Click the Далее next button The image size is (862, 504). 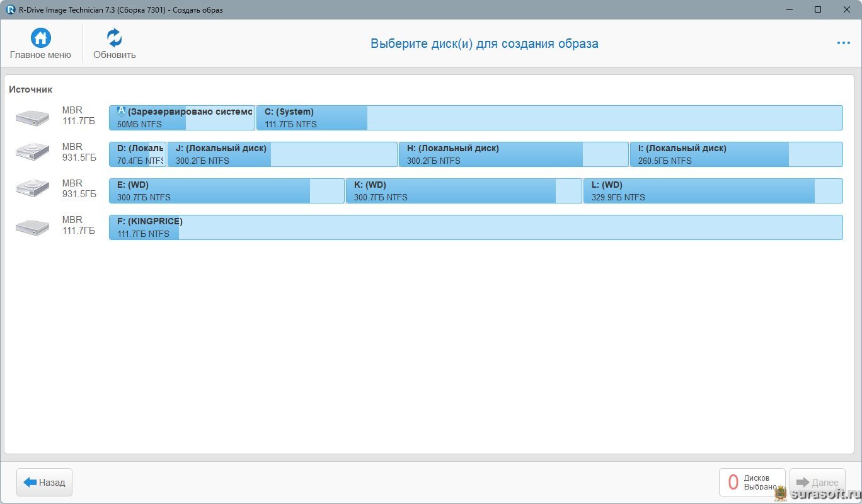(x=817, y=483)
